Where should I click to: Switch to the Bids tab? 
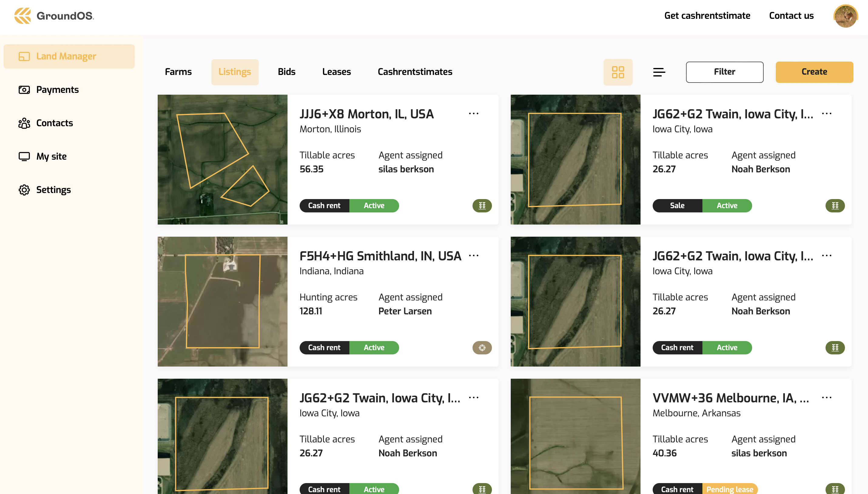(x=287, y=72)
